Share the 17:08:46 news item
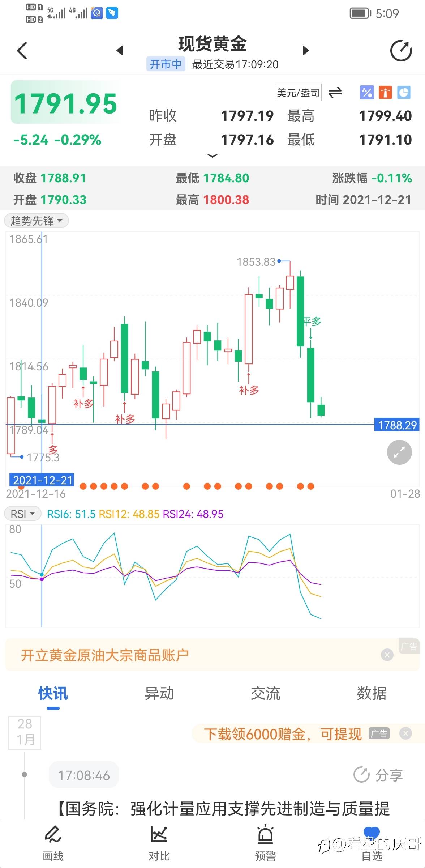Viewport: 425px width, 868px height. click(378, 775)
